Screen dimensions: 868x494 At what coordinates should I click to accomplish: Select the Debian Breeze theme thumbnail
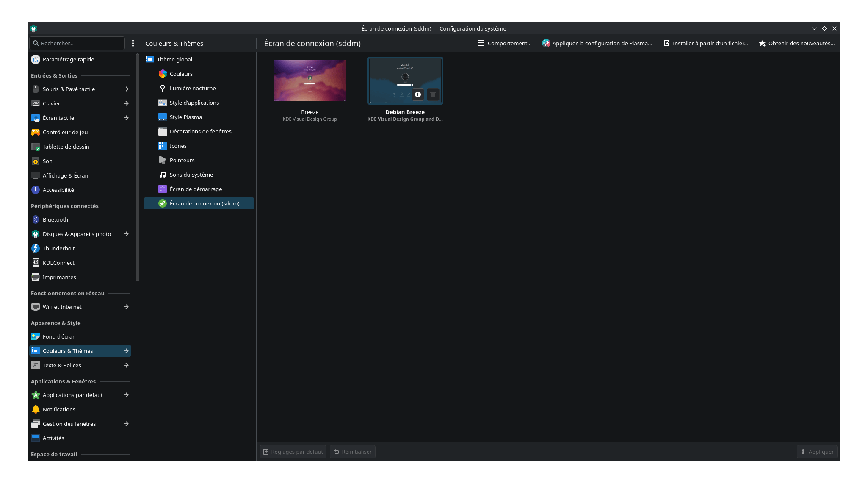pos(405,80)
